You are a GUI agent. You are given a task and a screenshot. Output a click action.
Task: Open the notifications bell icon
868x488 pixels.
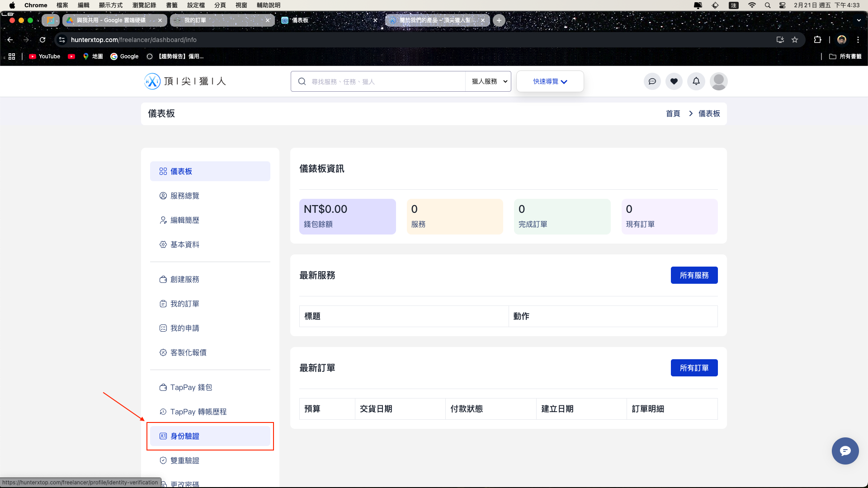696,81
